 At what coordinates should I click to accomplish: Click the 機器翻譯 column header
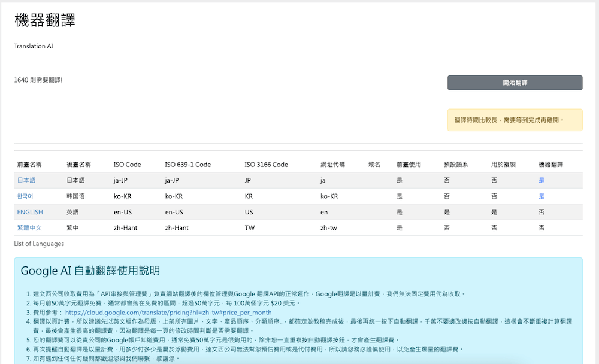point(550,165)
